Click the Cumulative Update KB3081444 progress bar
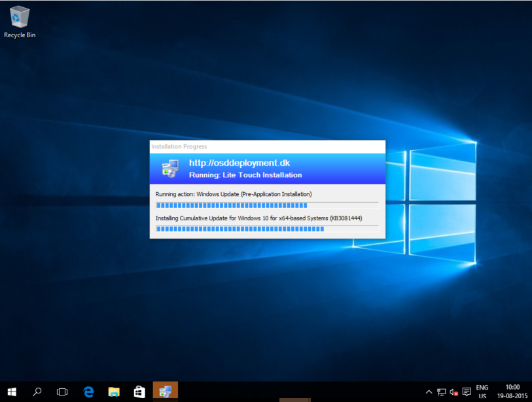Image resolution: width=532 pixels, height=402 pixels. pos(267,229)
